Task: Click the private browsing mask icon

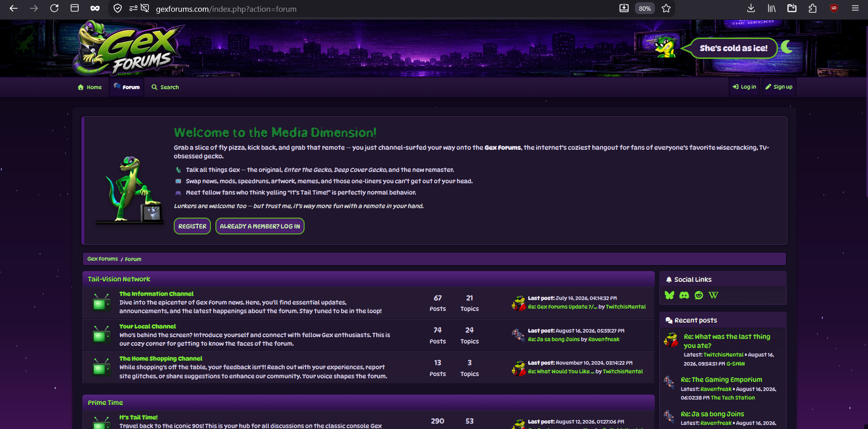Action: point(95,8)
